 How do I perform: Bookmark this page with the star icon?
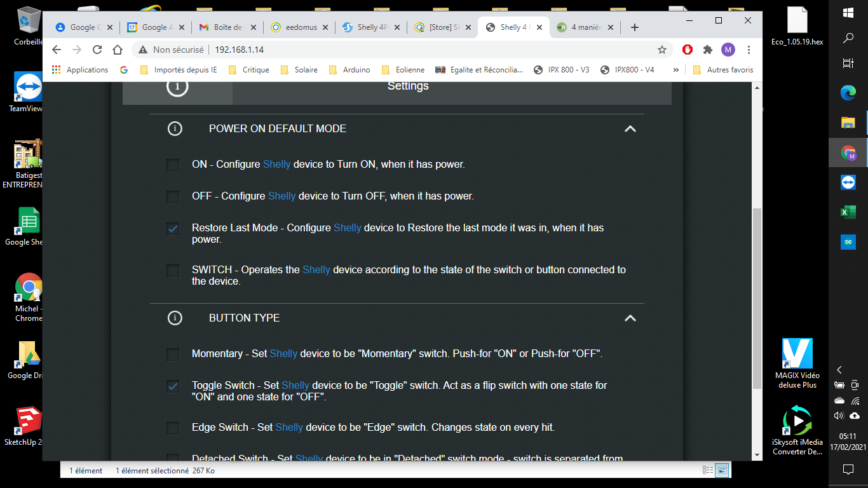pyautogui.click(x=661, y=50)
